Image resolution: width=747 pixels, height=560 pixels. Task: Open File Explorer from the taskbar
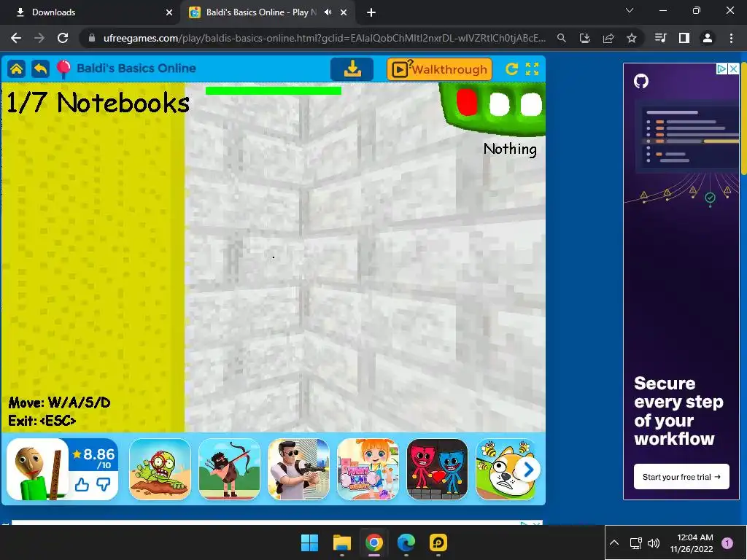342,542
